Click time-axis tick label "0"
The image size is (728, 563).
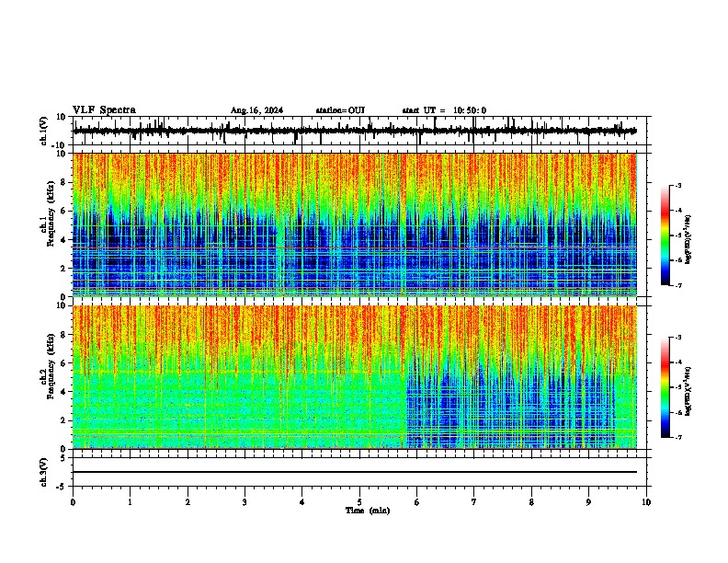click(x=73, y=502)
